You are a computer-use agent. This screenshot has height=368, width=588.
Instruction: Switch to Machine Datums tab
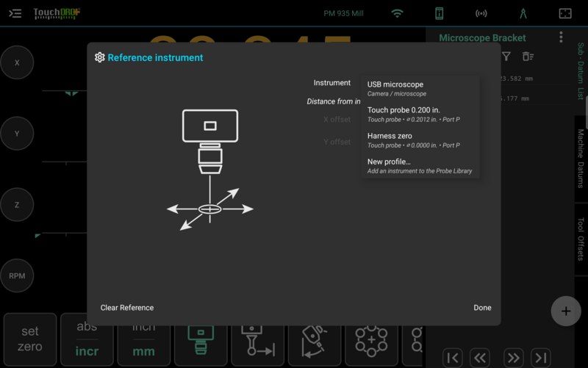[x=581, y=159]
